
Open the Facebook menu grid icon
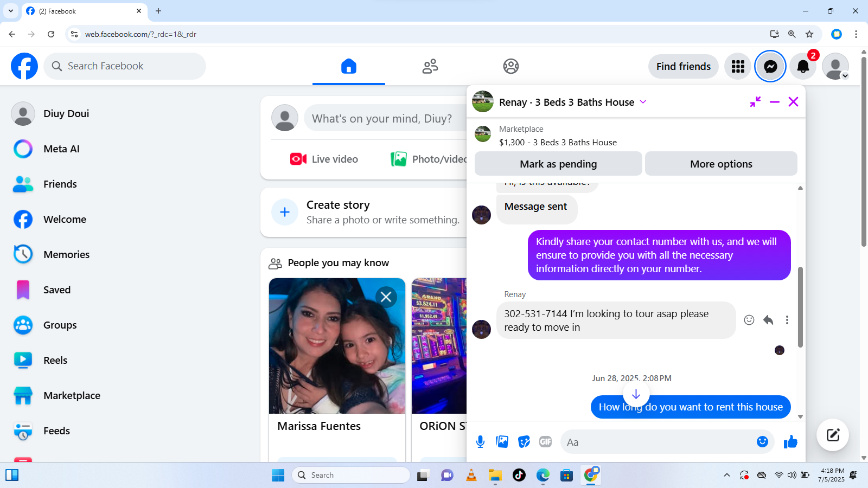[x=738, y=66]
